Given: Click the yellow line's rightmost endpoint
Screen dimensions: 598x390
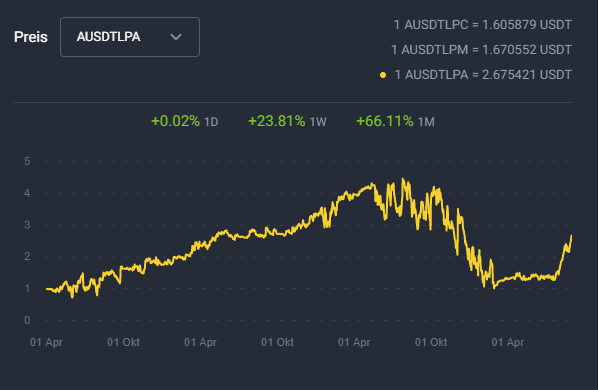Looking at the screenshot, I should click(x=571, y=236).
